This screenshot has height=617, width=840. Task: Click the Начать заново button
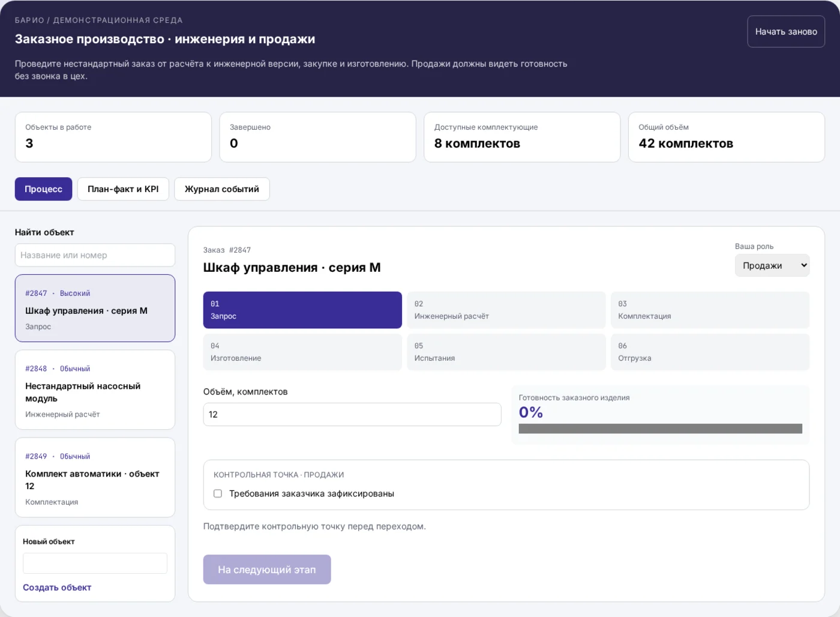coord(786,32)
